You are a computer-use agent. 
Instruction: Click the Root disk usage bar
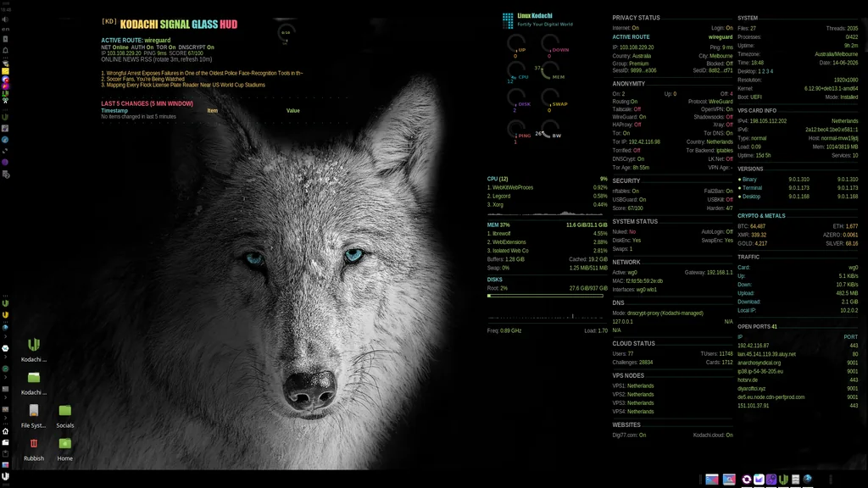[x=545, y=296]
